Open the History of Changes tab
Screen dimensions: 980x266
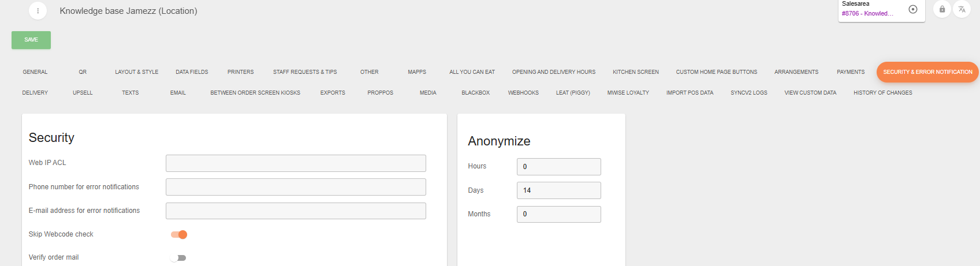(882, 93)
